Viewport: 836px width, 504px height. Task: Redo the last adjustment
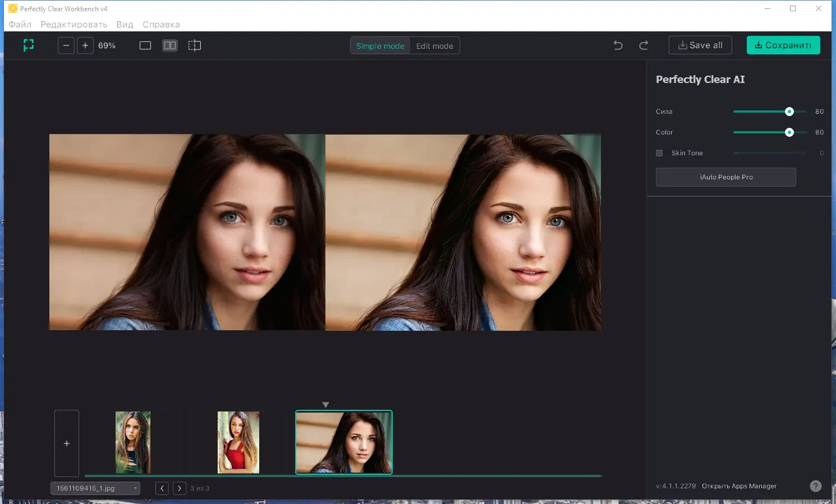[x=644, y=45]
